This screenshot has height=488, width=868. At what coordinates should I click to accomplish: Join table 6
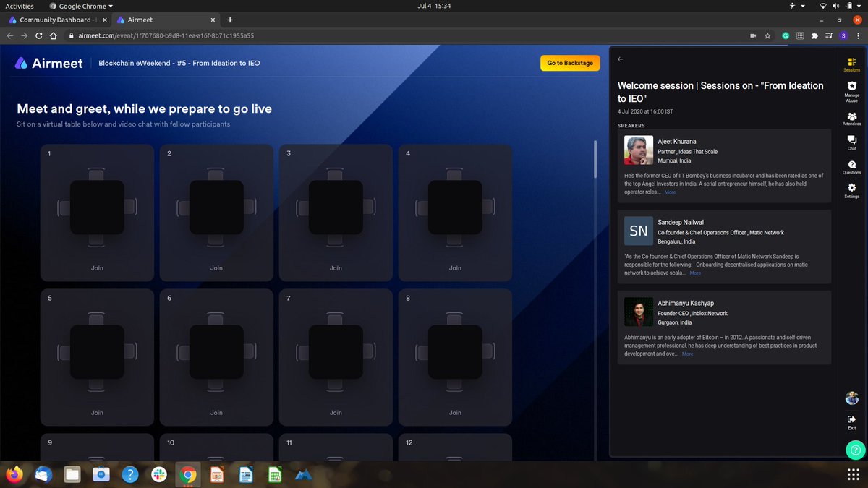(216, 412)
